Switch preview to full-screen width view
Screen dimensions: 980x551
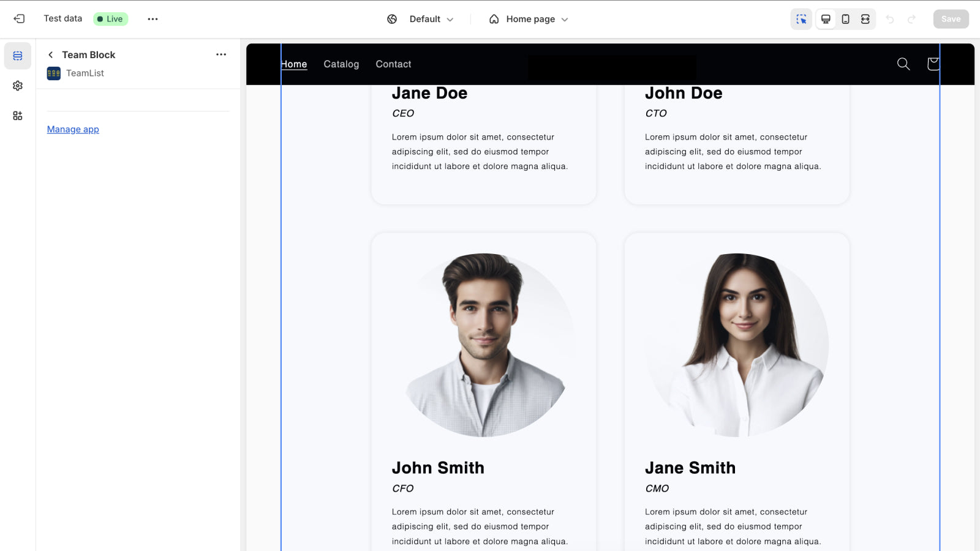point(865,19)
